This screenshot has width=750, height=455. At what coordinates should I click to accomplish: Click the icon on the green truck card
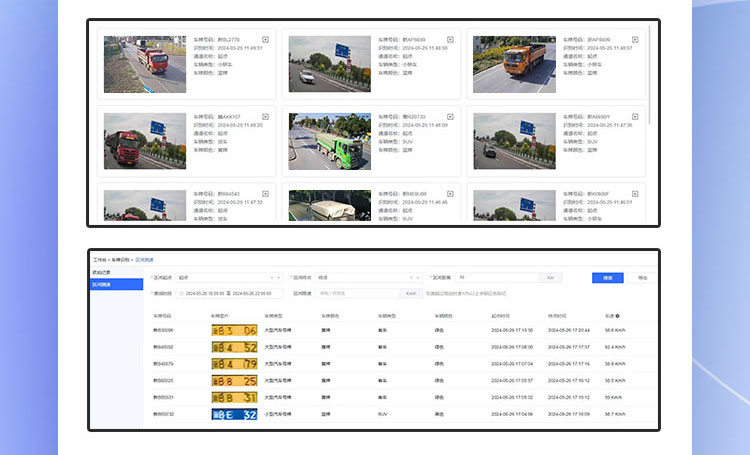point(450,117)
